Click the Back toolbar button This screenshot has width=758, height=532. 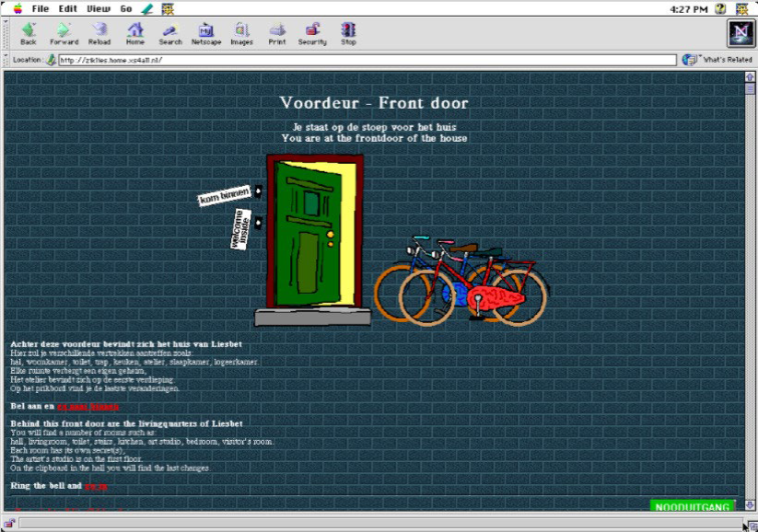coord(29,34)
